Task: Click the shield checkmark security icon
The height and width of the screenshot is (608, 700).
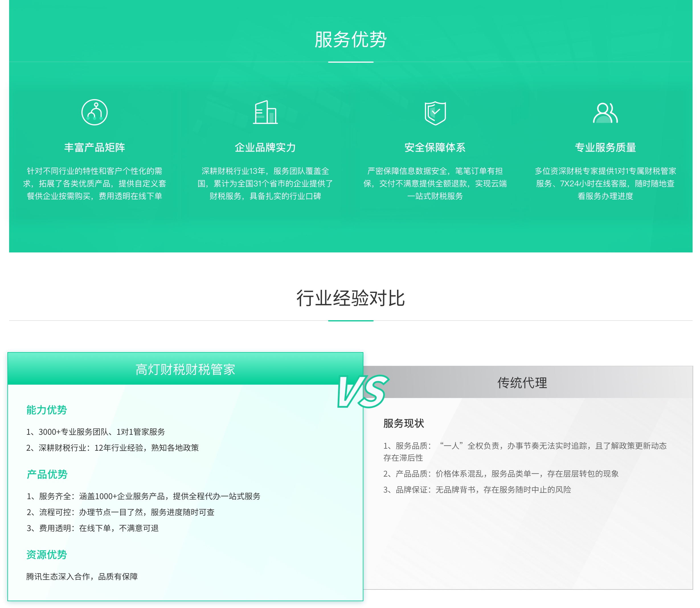Action: 435,113
